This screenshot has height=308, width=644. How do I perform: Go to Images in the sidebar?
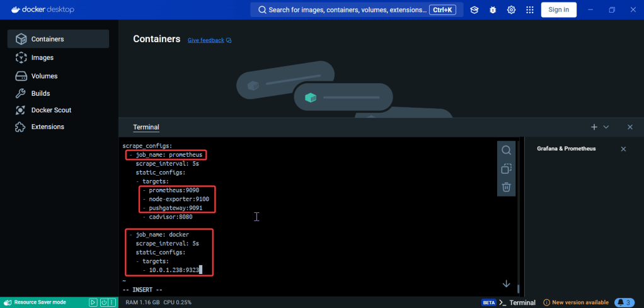coord(42,57)
